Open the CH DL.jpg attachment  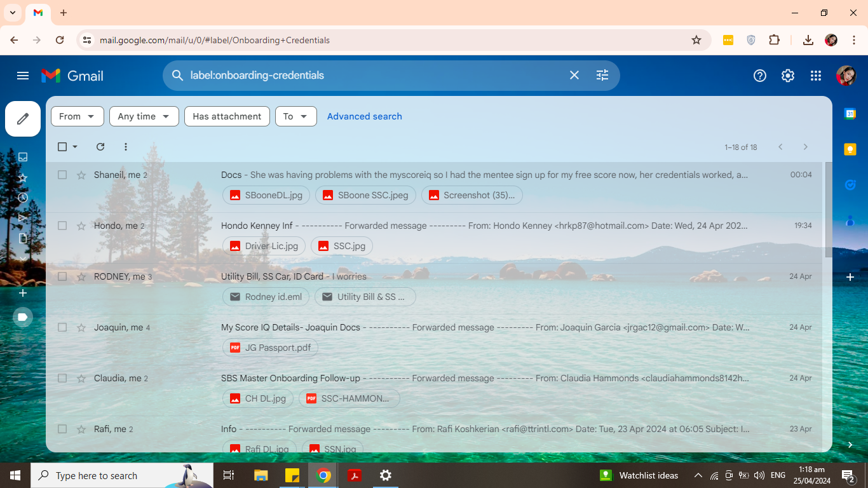click(258, 398)
